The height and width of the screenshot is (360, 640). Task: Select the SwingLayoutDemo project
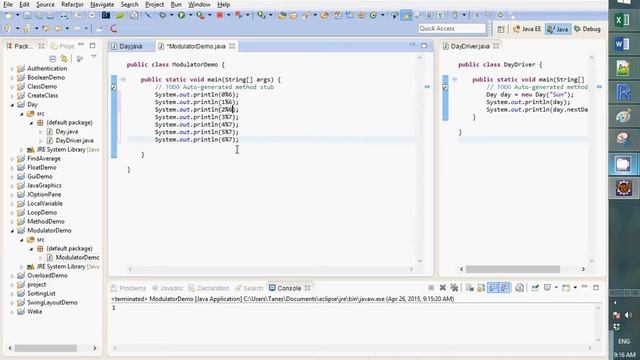52,302
